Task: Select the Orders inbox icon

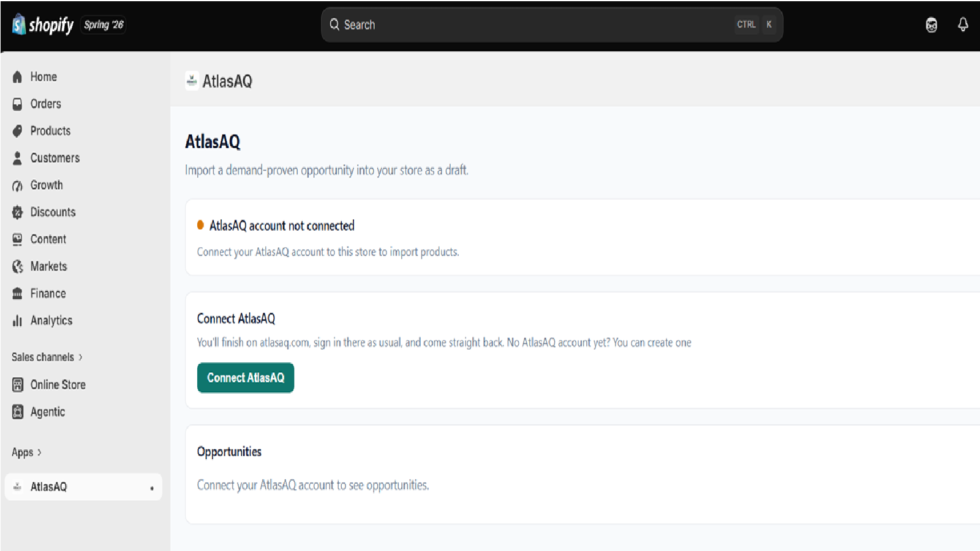Action: (x=17, y=104)
